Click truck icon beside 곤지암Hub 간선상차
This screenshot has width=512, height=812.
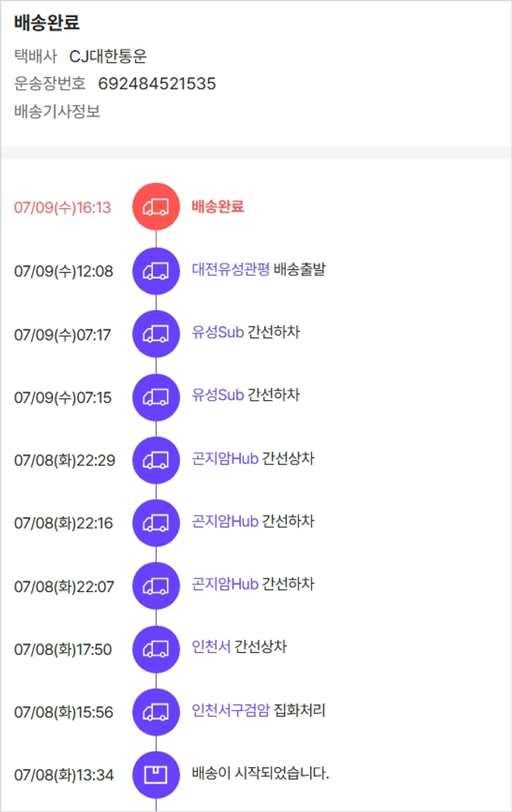(156, 460)
